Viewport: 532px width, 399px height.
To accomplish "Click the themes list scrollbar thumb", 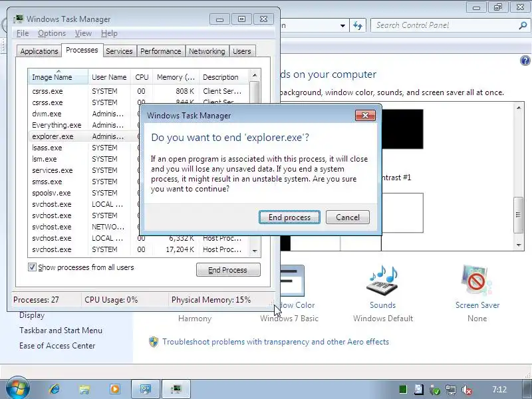I will click(x=518, y=215).
